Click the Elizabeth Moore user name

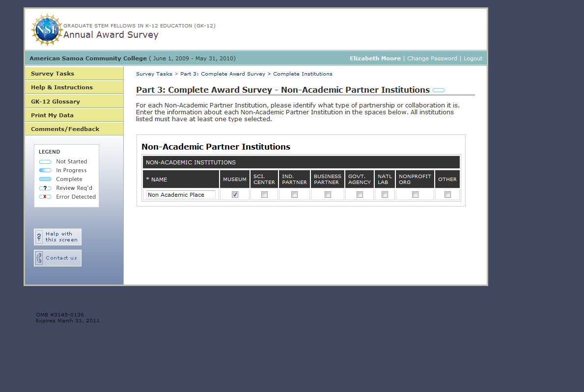click(x=375, y=58)
